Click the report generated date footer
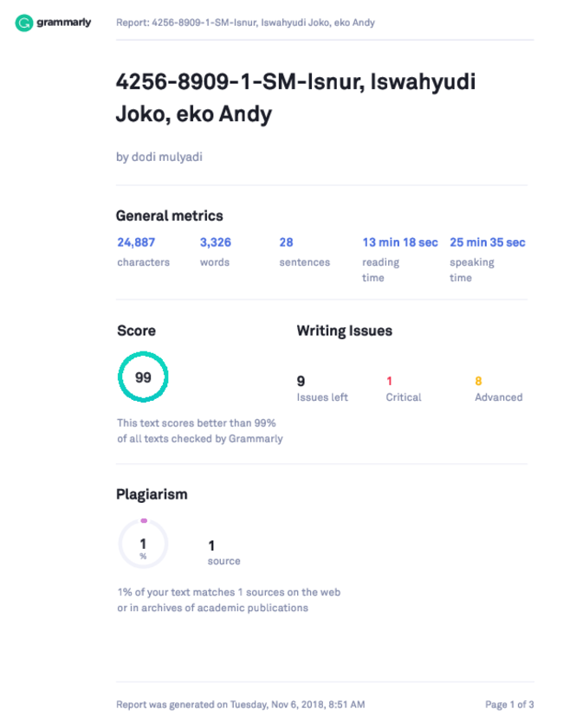 tap(241, 705)
